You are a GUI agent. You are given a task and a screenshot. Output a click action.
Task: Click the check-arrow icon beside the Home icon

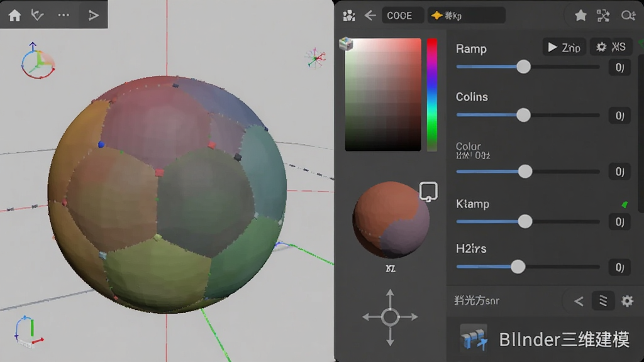(37, 16)
